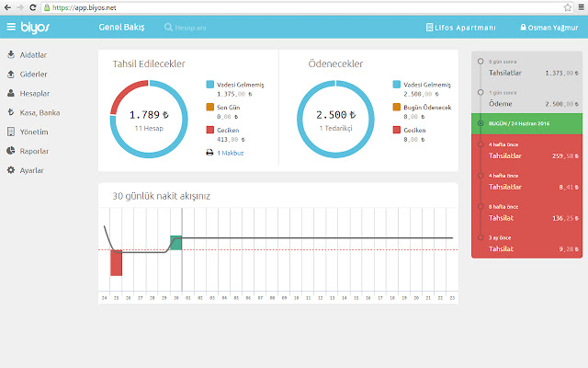Click the blue Vadesi Gelmemiş swatch under Tahsil Edilecekler

210,85
